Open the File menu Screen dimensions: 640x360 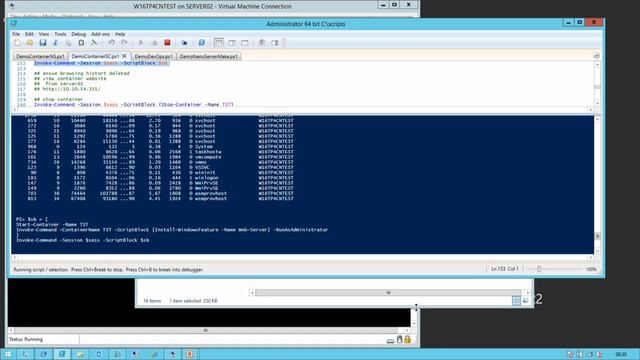(x=16, y=34)
